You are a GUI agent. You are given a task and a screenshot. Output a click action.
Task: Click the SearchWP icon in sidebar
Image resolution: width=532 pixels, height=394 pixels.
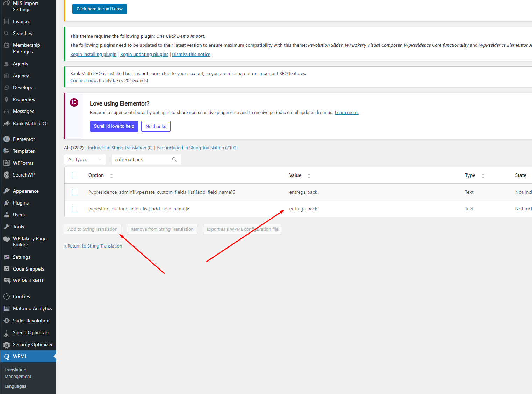pos(7,175)
